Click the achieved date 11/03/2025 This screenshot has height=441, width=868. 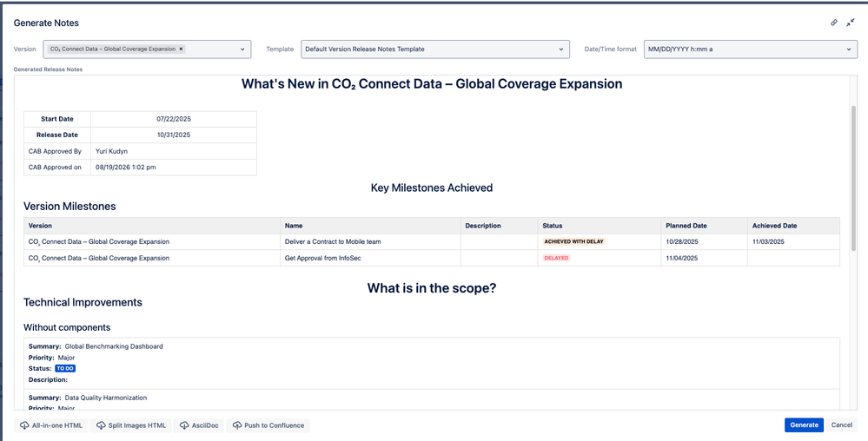point(768,242)
